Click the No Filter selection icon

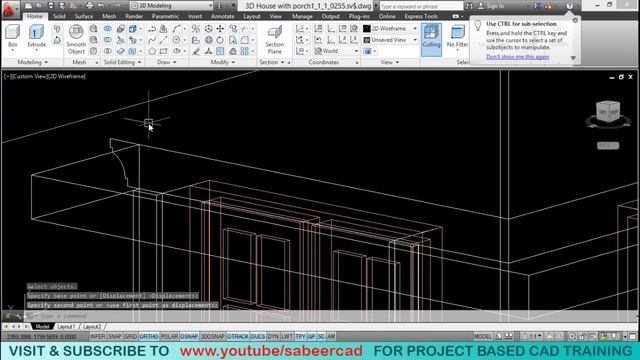click(x=457, y=36)
